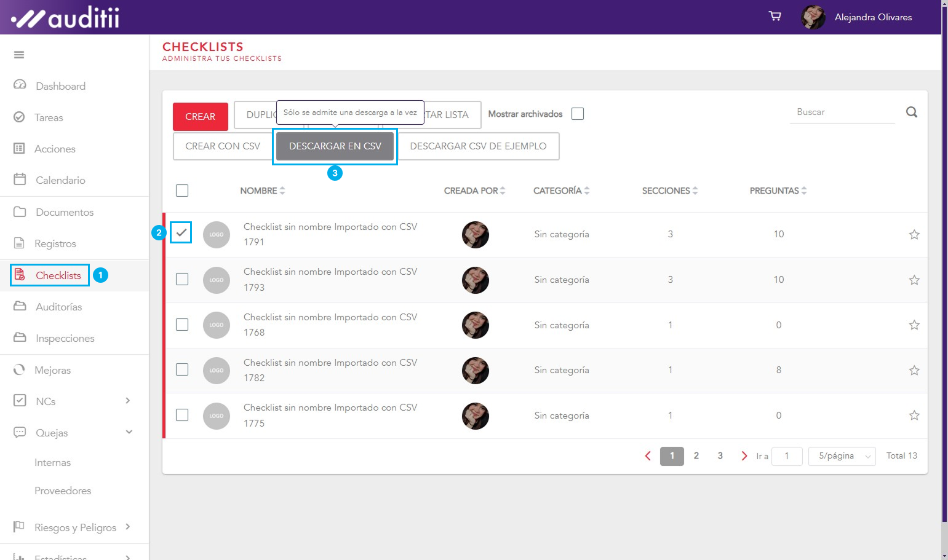Navigate to Dashboard in sidebar

tap(60, 86)
